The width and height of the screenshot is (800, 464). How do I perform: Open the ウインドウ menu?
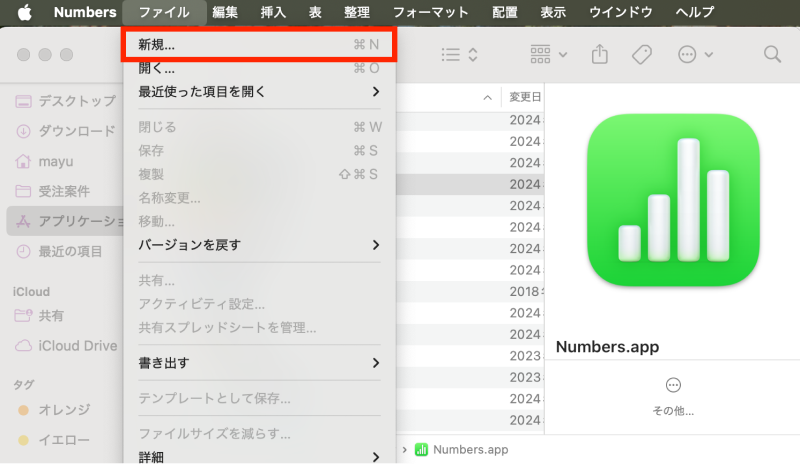621,12
